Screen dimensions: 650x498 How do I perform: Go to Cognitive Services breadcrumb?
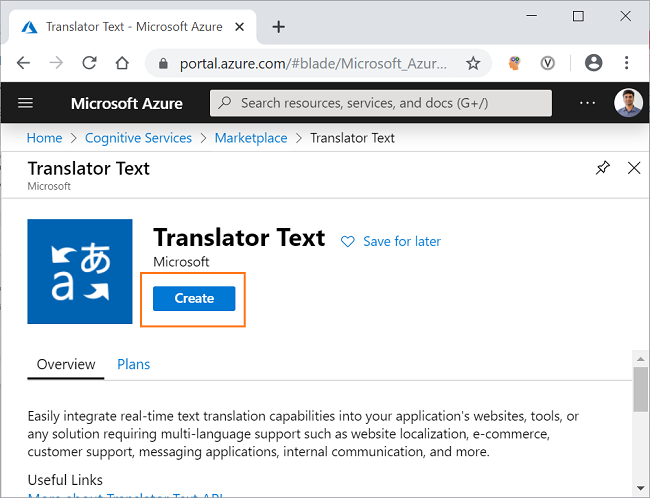click(138, 138)
